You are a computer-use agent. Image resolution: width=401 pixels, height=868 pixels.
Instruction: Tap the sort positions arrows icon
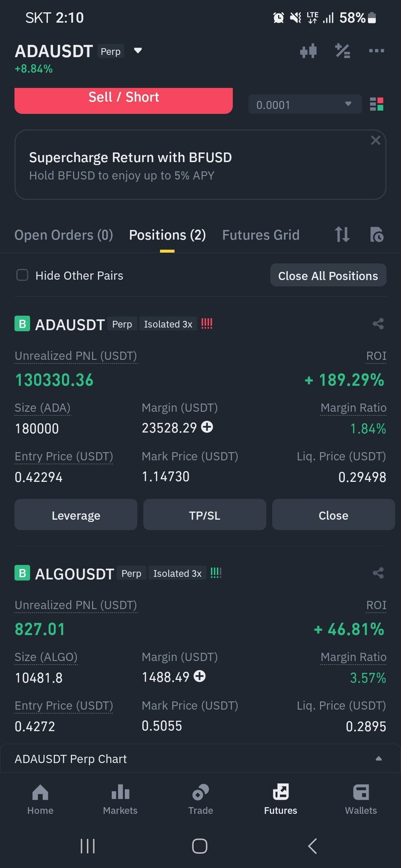[x=342, y=234]
